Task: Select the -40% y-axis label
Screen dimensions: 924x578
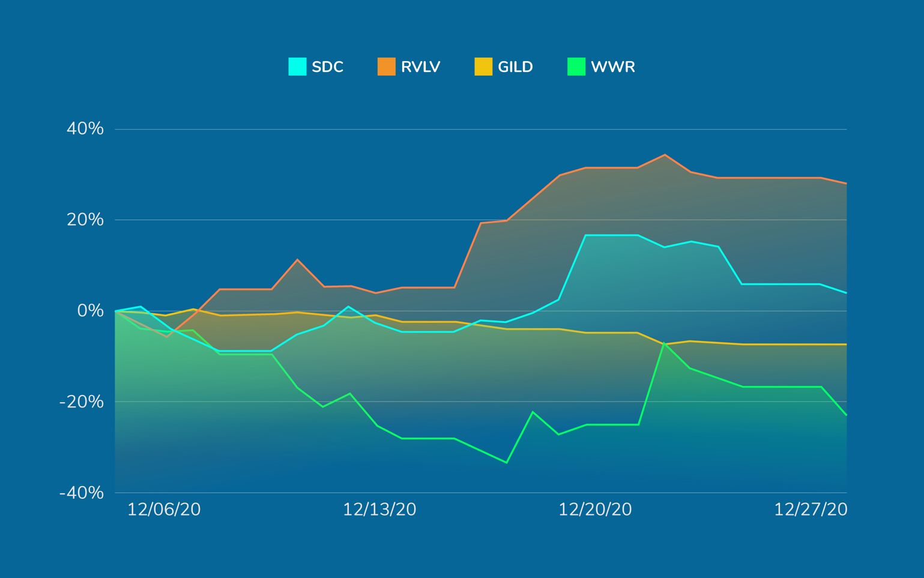Action: point(82,493)
